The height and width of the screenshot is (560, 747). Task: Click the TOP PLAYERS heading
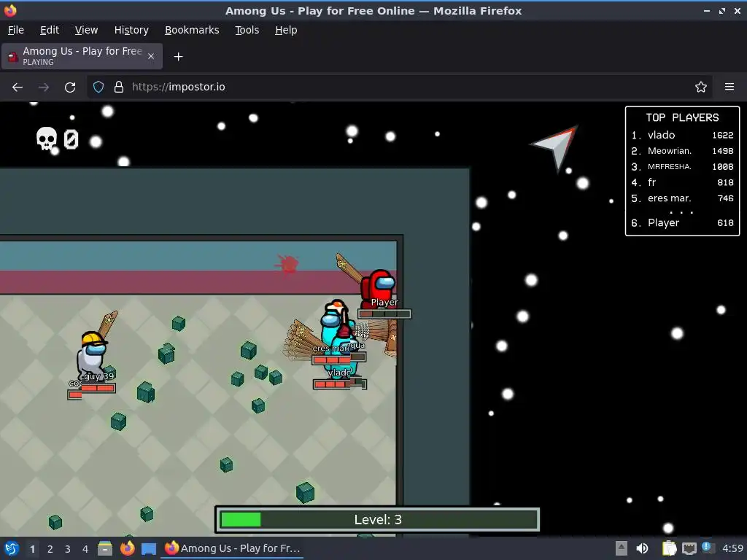pyautogui.click(x=682, y=117)
